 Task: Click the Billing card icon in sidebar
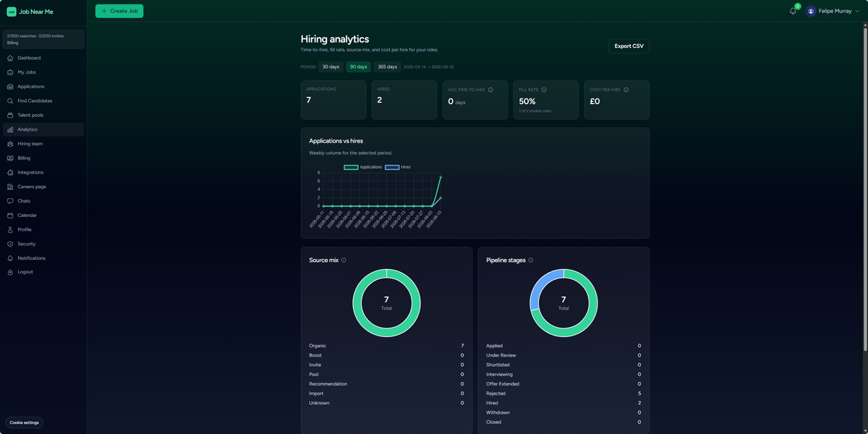click(10, 158)
